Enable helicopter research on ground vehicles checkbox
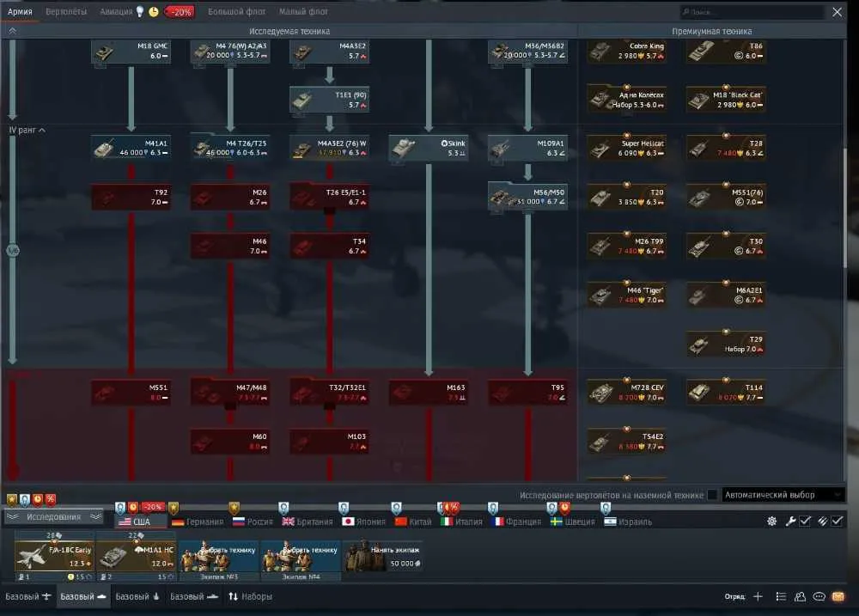This screenshot has width=859, height=616. click(712, 495)
